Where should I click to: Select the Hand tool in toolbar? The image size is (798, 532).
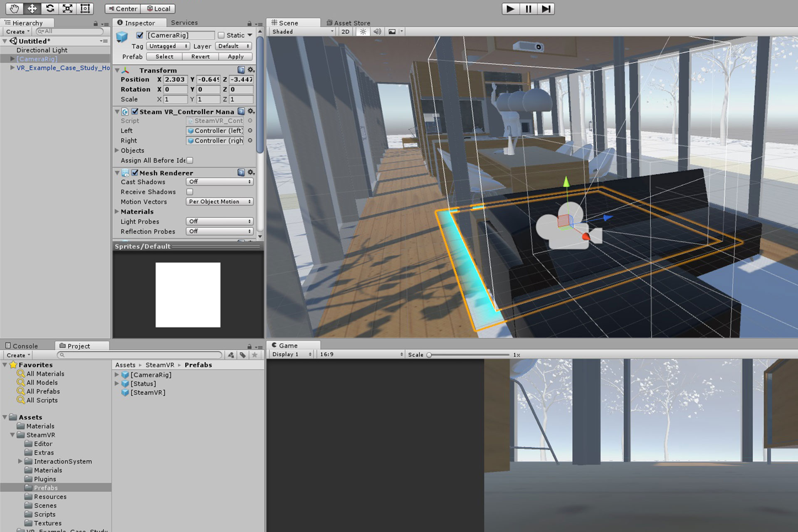pyautogui.click(x=14, y=8)
